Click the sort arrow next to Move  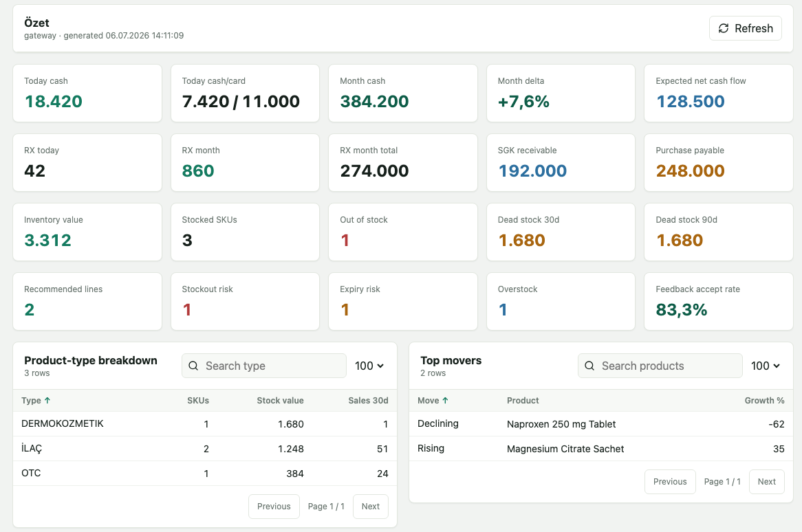[x=445, y=400]
